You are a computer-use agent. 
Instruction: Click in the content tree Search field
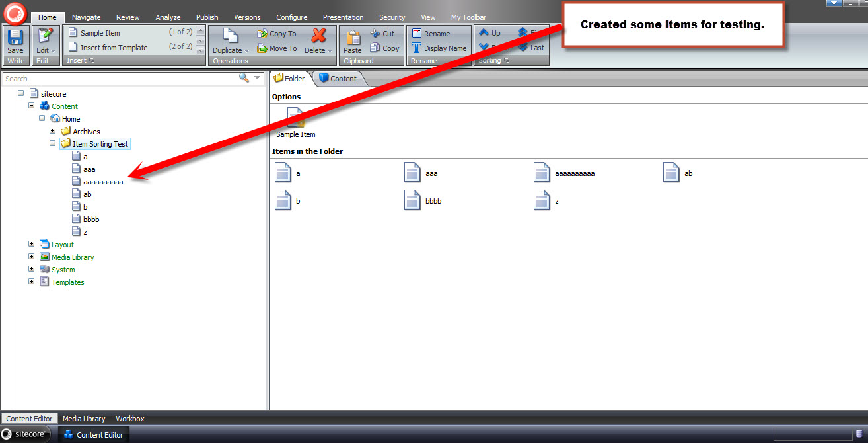[x=119, y=79]
